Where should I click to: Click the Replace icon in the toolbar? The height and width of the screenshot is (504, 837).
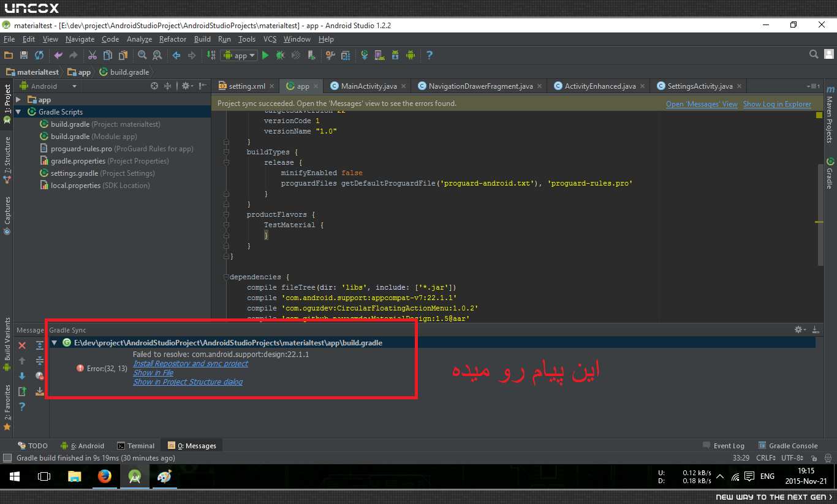click(157, 55)
